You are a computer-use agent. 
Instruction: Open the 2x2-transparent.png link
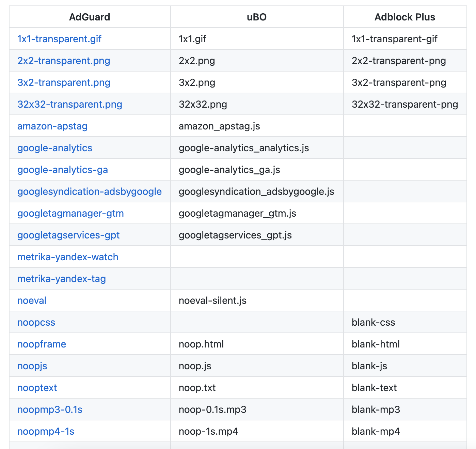tap(64, 61)
